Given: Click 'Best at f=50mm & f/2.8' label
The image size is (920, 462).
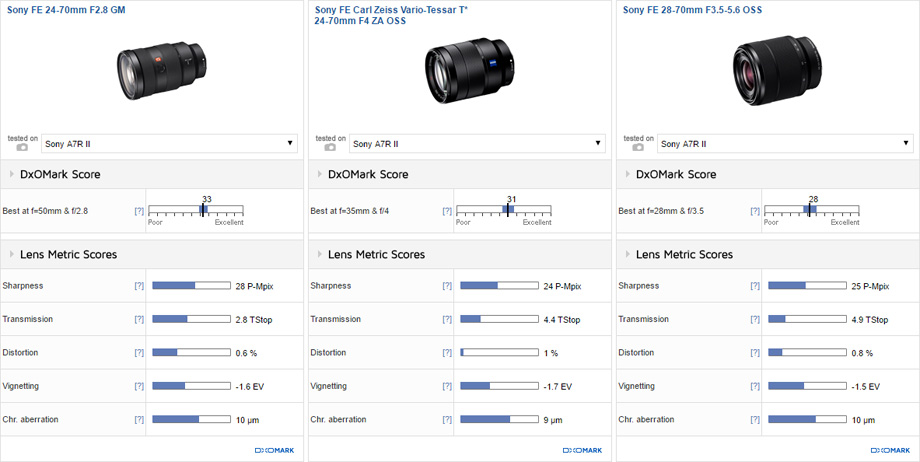Looking at the screenshot, I should coord(45,211).
